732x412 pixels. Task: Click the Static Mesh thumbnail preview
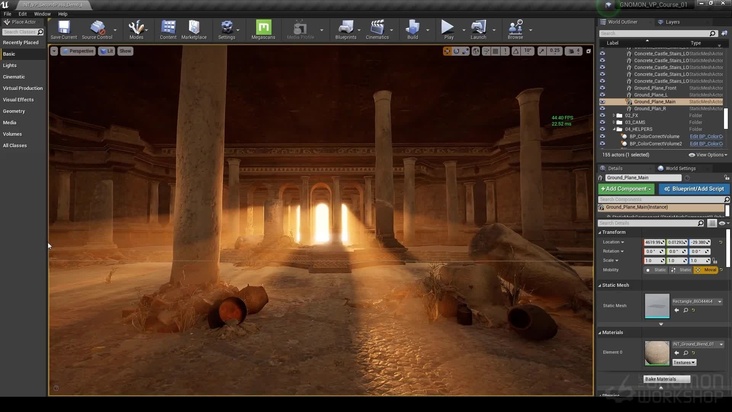pyautogui.click(x=657, y=306)
